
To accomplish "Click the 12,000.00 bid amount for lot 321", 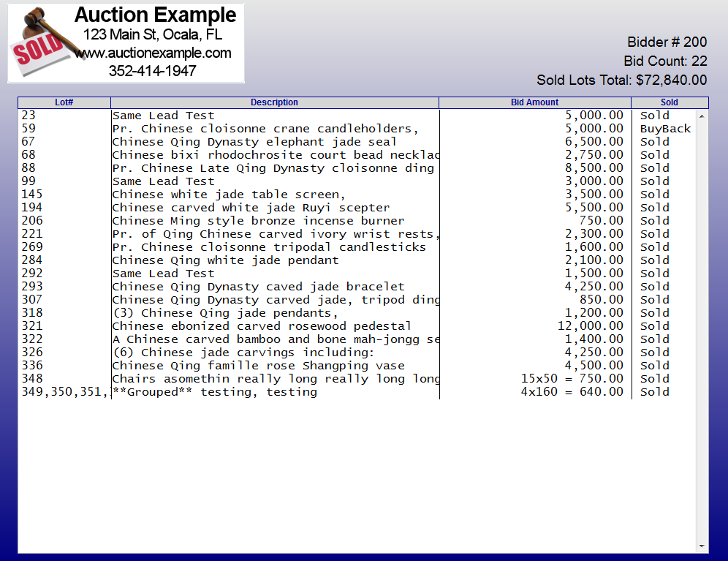I will point(590,326).
